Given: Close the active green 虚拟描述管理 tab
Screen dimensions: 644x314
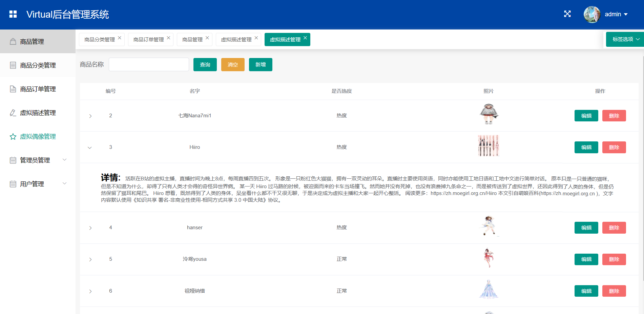Looking at the screenshot, I should (305, 38).
